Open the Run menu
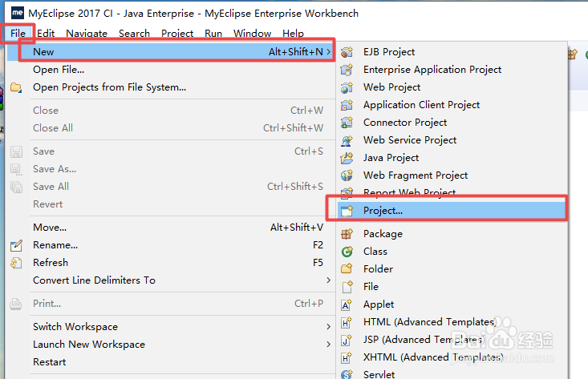This screenshot has width=588, height=379. click(213, 34)
